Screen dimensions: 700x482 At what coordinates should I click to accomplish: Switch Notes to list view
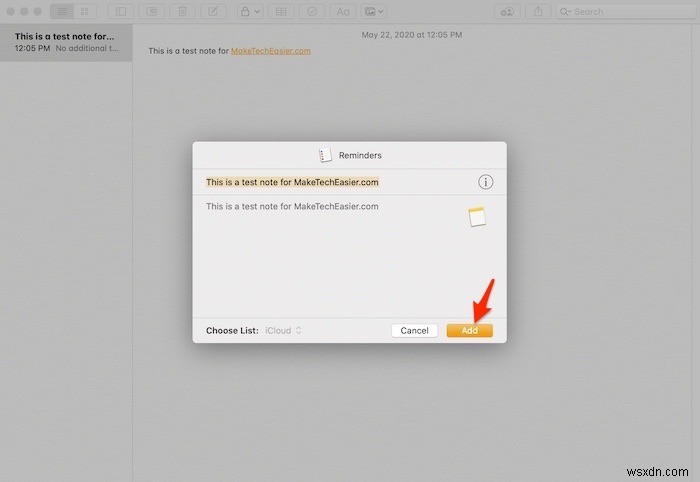(x=62, y=12)
